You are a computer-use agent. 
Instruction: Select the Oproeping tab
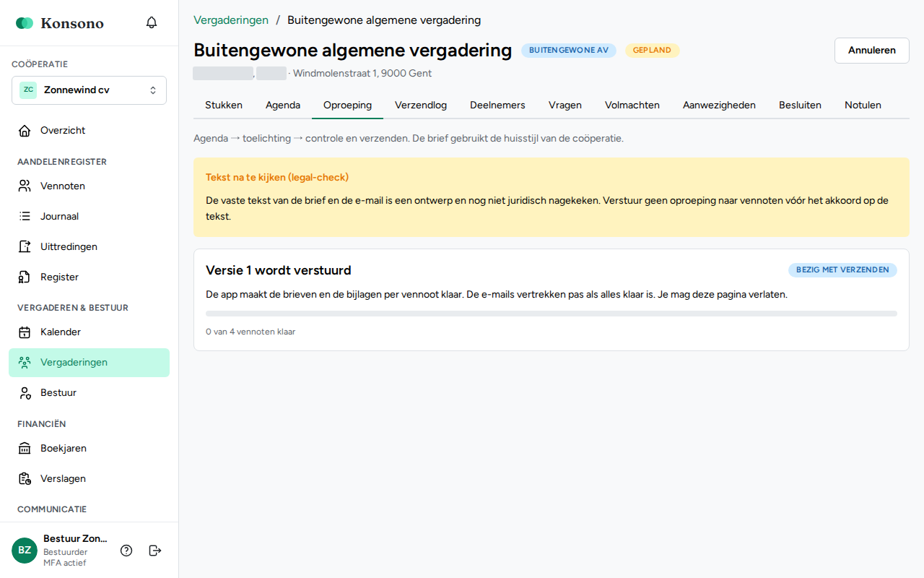pyautogui.click(x=347, y=105)
